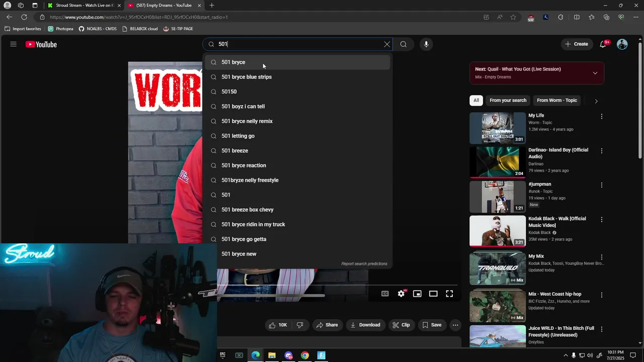Select suggestion '501 letting go'
This screenshot has height=362, width=644.
[297, 136]
